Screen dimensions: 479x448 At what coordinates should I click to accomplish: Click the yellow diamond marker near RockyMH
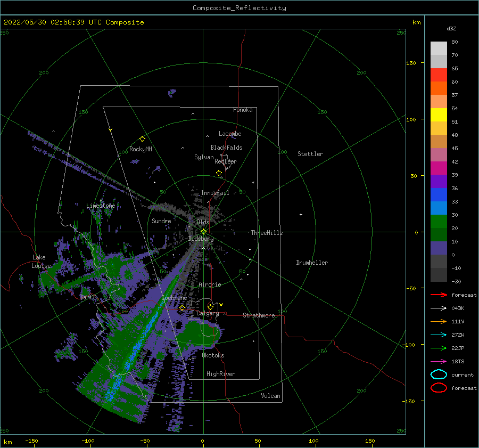point(142,139)
